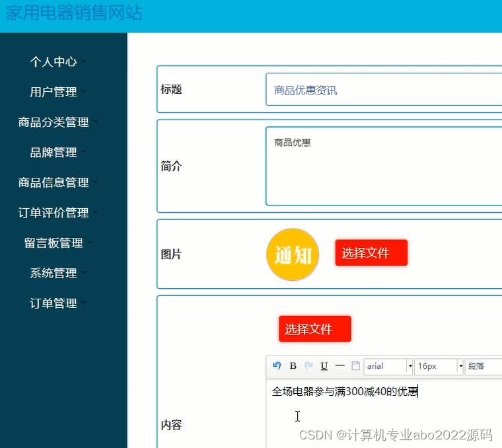Viewport: 502px width, 448px height.
Task: Toggle bold formatting in the editor
Action: click(293, 365)
